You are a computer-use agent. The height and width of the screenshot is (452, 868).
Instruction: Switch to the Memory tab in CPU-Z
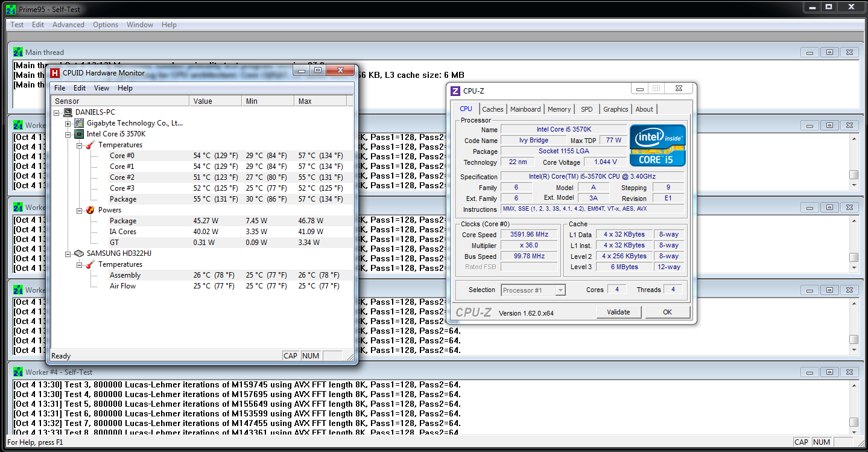(559, 109)
